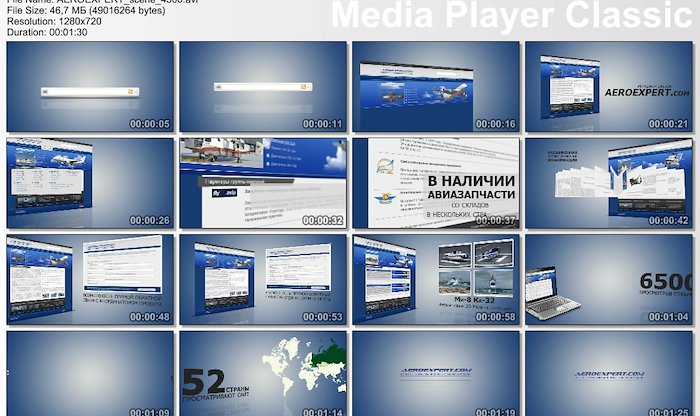The height and width of the screenshot is (416, 700).
Task: Select the thumbnail at timestamp 00:00:11
Action: pos(263,87)
